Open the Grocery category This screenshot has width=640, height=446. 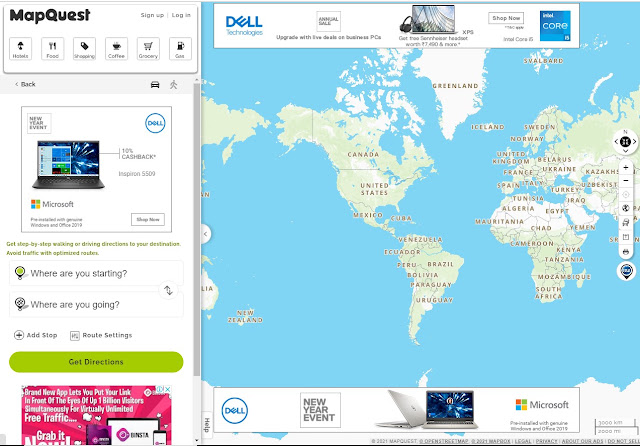(148, 49)
